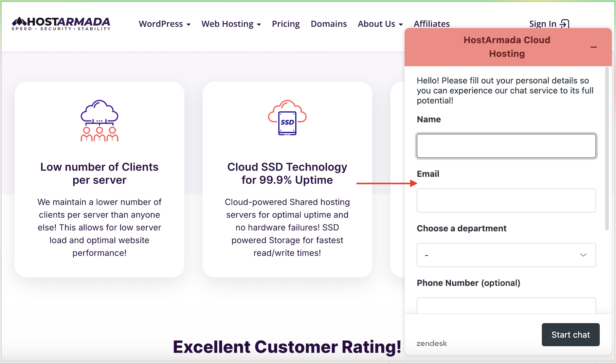This screenshot has width=616, height=364.
Task: Click the zendesk branding link
Action: [x=431, y=343]
